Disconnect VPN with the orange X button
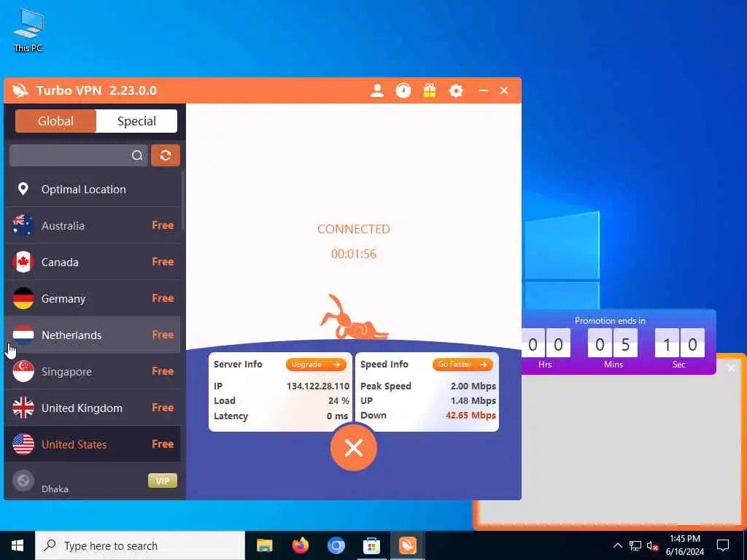Screen dimensions: 747x560 pos(354,448)
